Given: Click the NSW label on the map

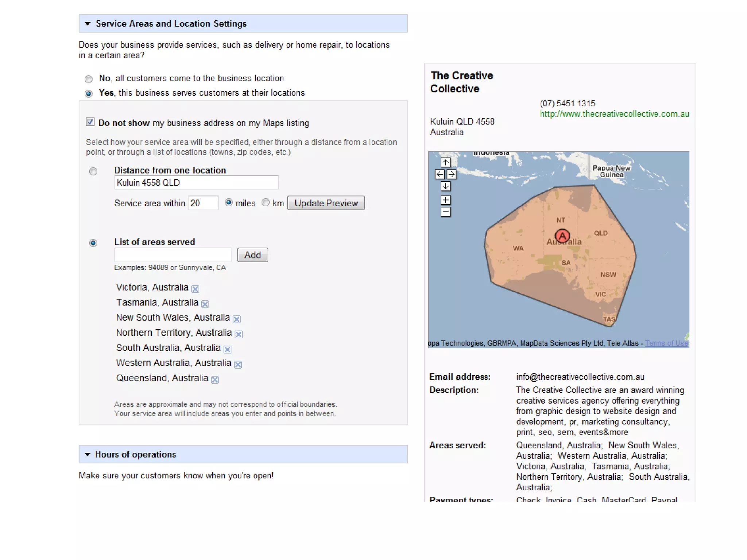Looking at the screenshot, I should point(608,275).
